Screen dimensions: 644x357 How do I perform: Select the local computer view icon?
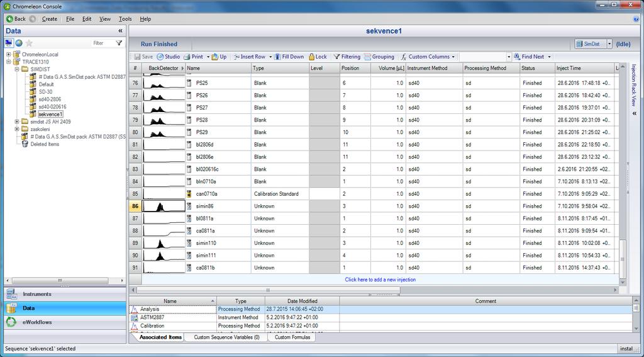(x=9, y=43)
